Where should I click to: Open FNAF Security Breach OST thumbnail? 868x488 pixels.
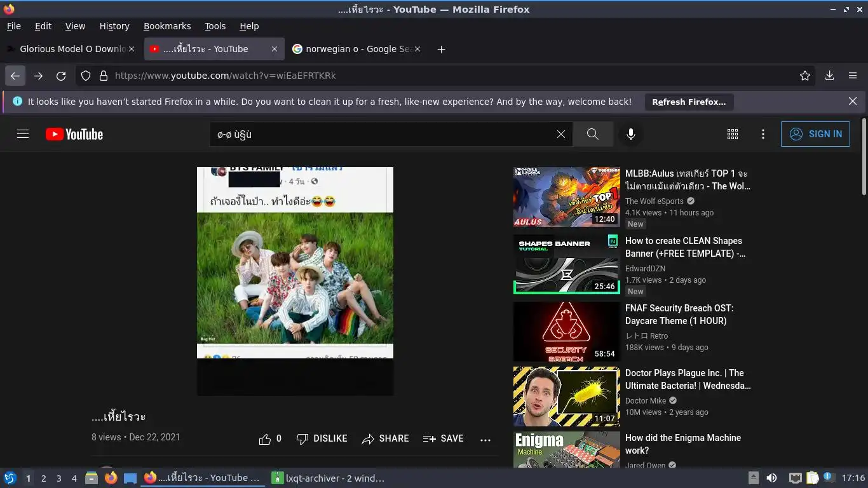tap(566, 332)
